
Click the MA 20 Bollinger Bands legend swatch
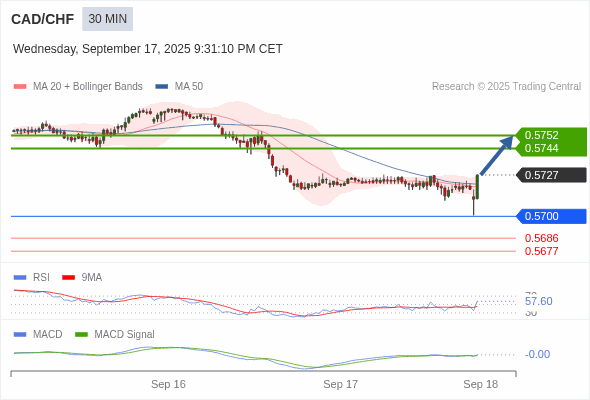[x=20, y=87]
